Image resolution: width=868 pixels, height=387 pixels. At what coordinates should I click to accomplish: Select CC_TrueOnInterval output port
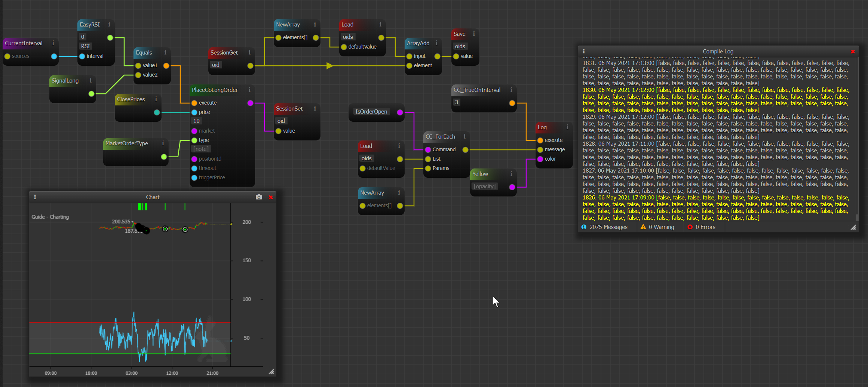tap(512, 103)
